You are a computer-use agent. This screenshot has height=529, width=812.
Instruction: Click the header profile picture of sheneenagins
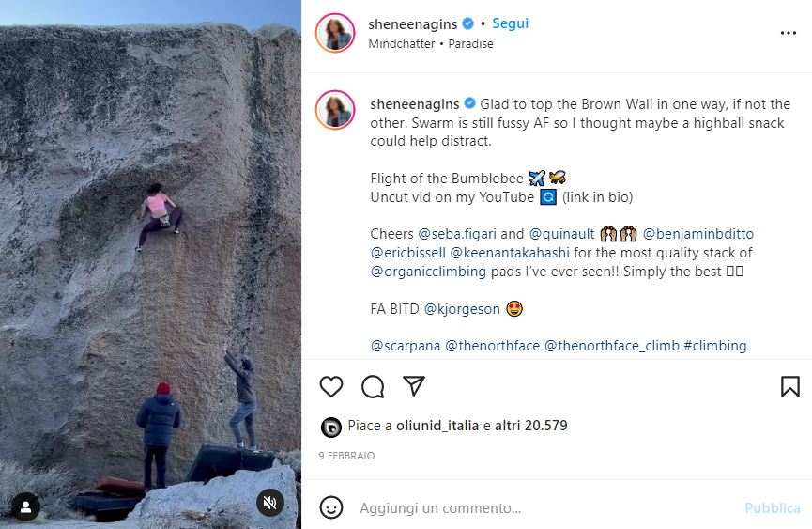[x=335, y=33]
